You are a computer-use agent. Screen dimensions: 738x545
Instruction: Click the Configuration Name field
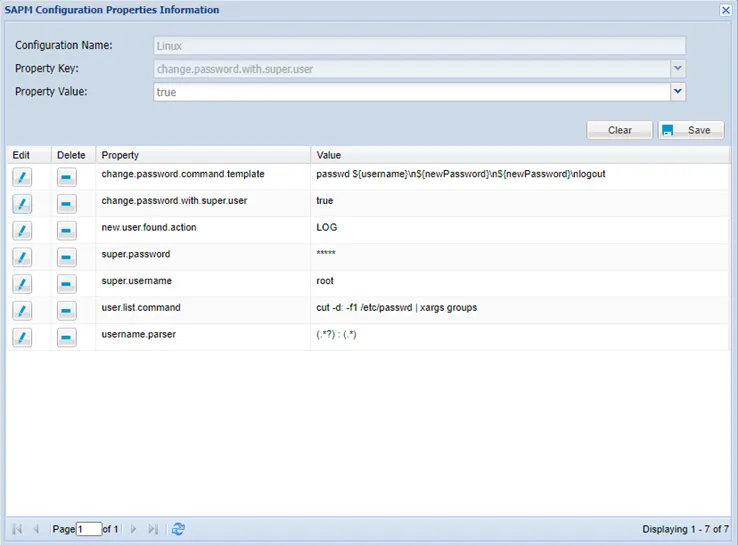[x=419, y=46]
